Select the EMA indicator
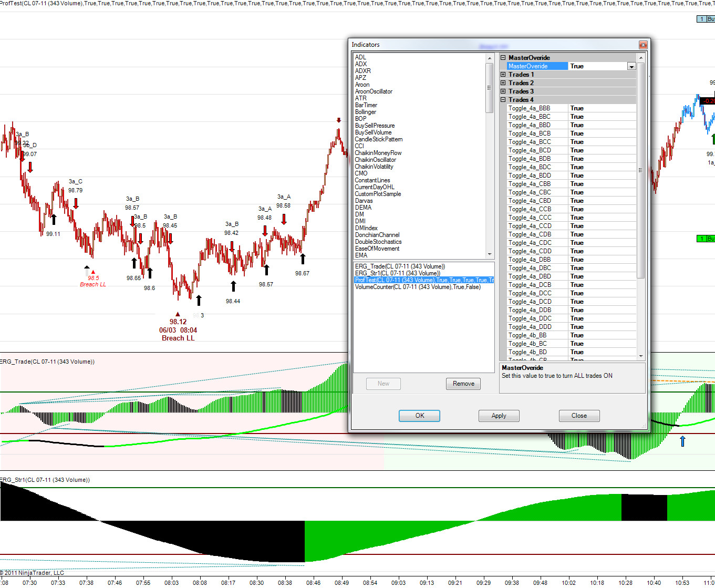This screenshot has width=715, height=588. pyautogui.click(x=361, y=255)
